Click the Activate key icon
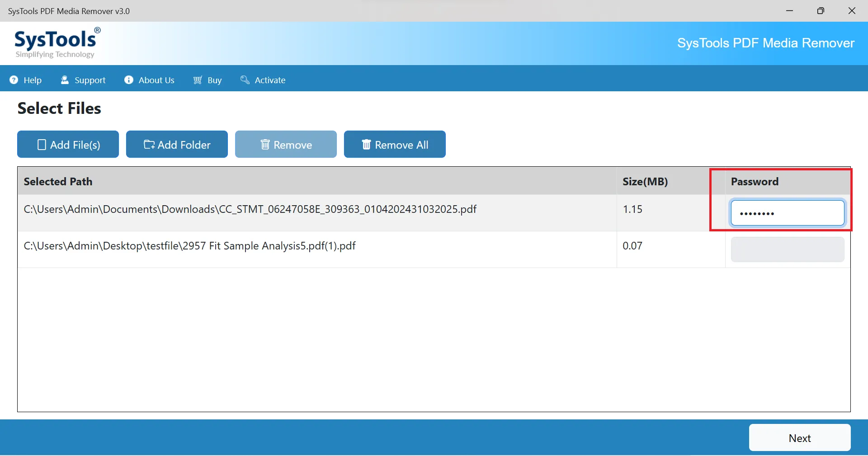868x456 pixels. pyautogui.click(x=245, y=80)
